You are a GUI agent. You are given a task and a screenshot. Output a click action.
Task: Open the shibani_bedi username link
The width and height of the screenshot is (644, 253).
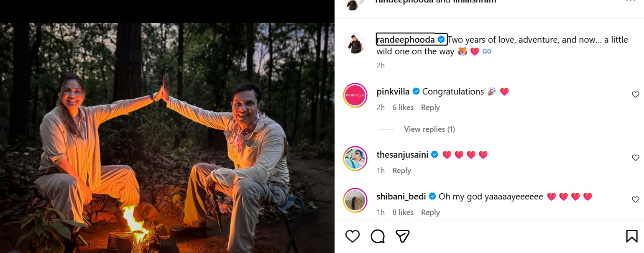tap(401, 197)
